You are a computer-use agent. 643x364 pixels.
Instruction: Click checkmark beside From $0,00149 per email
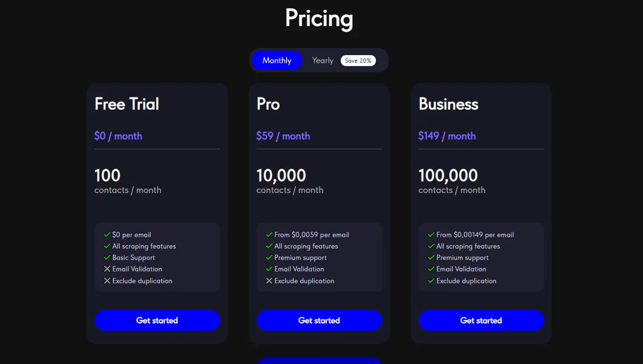431,235
